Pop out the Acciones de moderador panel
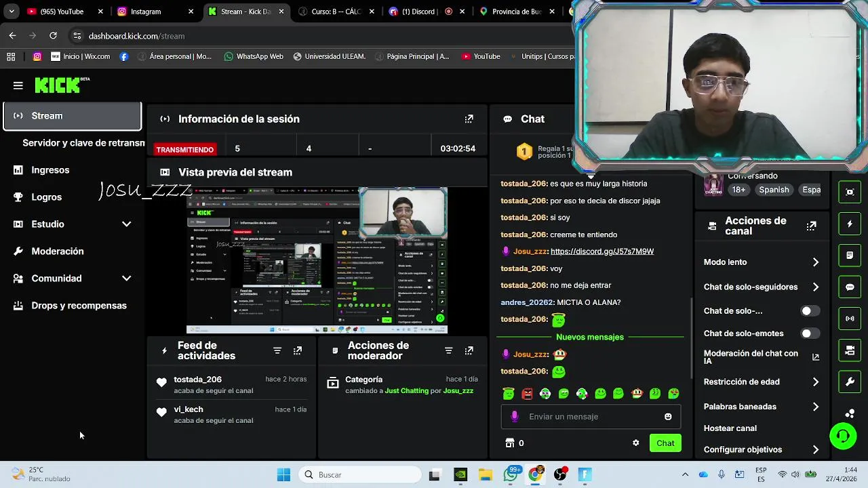Image resolution: width=868 pixels, height=488 pixels. tap(469, 350)
